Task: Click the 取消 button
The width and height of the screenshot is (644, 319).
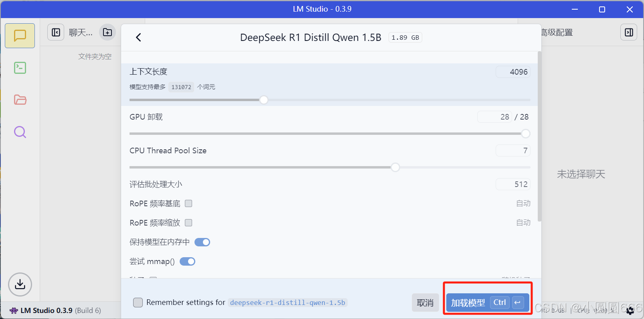Action: click(x=425, y=303)
